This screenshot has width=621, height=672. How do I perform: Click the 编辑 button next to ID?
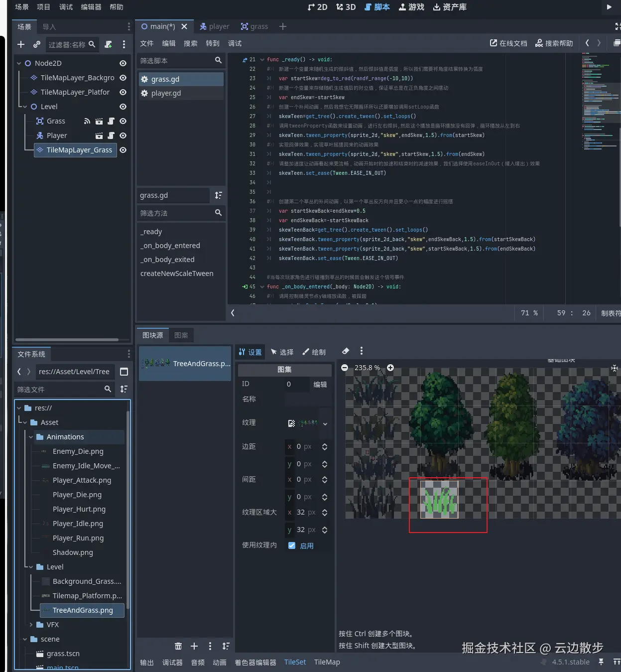(320, 384)
